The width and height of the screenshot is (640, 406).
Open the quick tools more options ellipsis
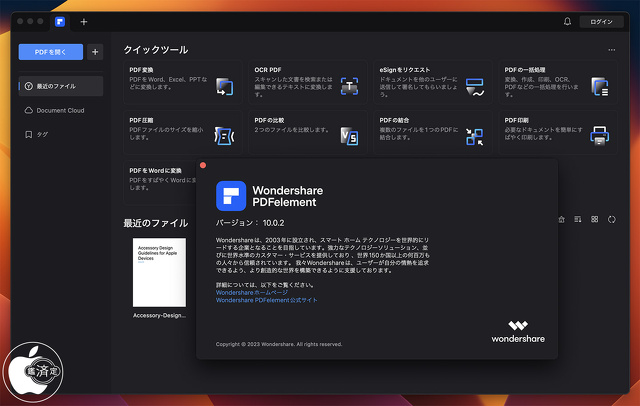[x=611, y=50]
